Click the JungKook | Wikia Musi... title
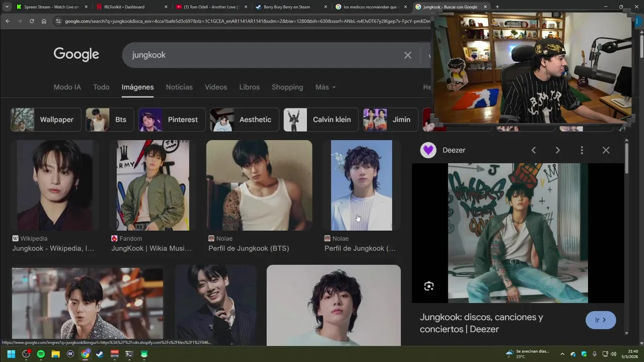The image size is (644, 362). pos(151,248)
